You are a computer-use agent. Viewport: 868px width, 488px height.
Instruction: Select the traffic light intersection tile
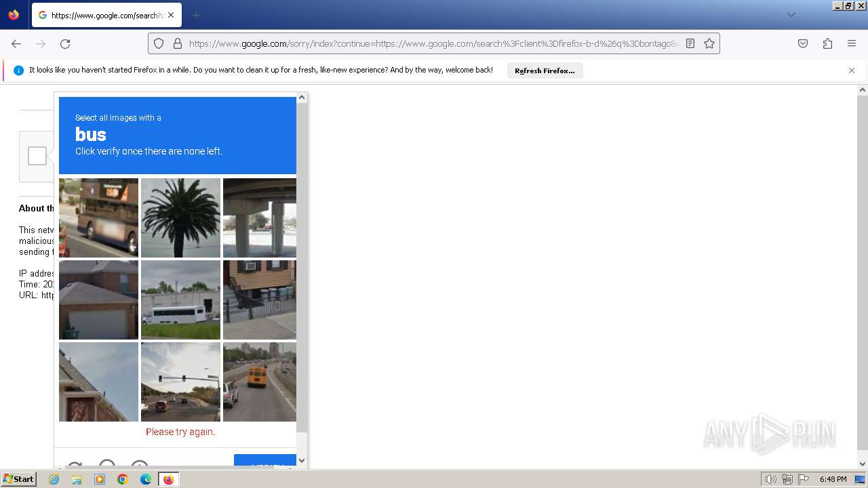180,382
